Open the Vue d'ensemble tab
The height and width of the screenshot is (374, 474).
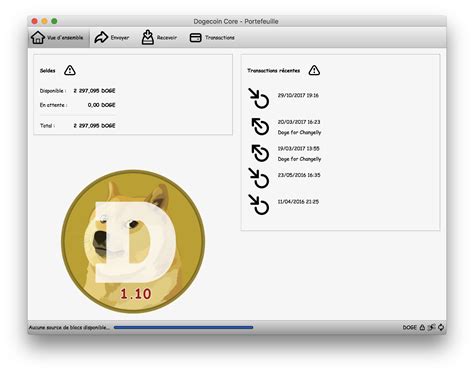(58, 38)
